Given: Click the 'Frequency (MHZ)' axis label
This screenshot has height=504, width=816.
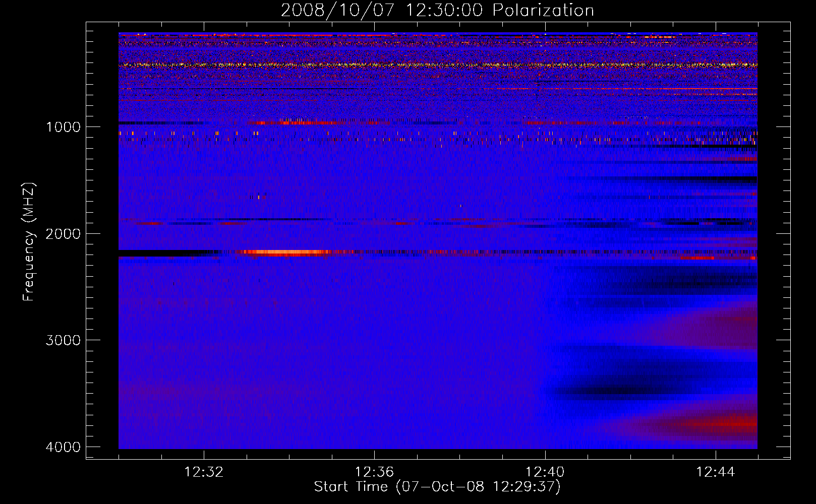Looking at the screenshot, I should [x=29, y=242].
